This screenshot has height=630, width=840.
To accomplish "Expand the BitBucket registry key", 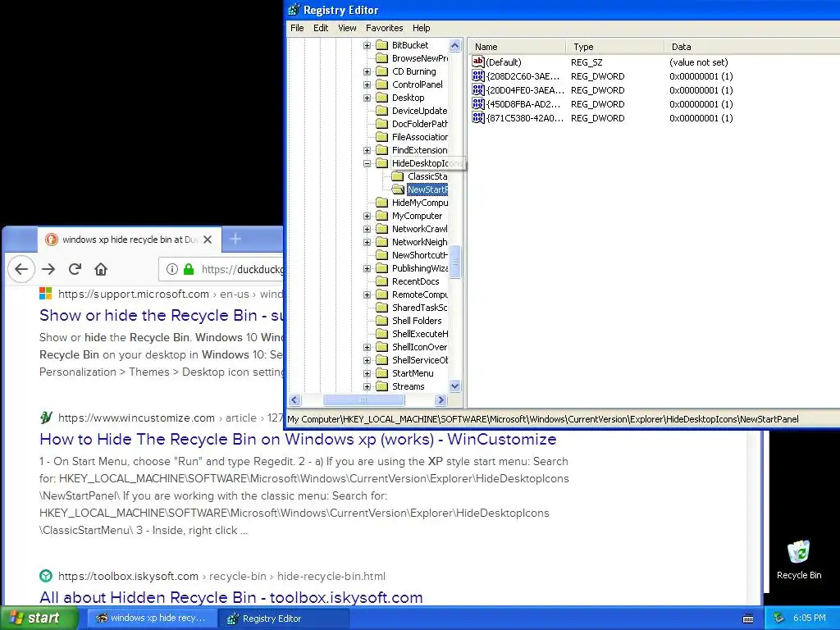I will 367,46.
